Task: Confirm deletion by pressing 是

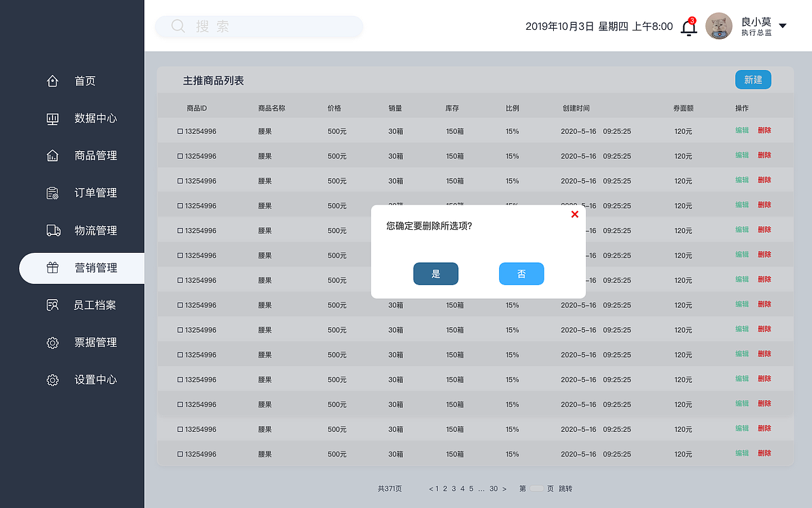Action: (436, 274)
